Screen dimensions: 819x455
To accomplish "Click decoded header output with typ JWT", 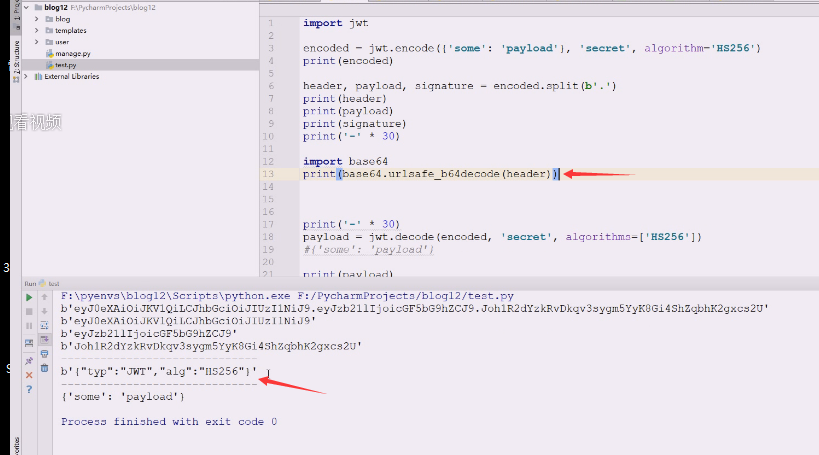I will click(x=159, y=371).
